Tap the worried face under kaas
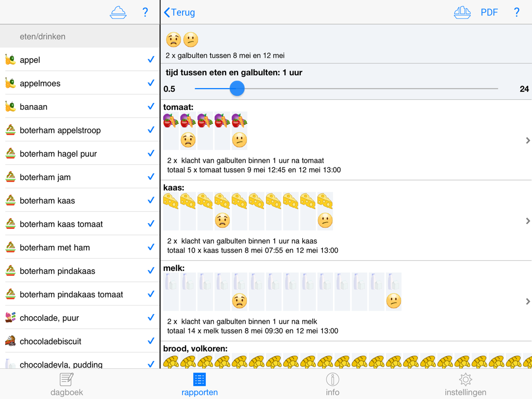This screenshot has width=532, height=399. (x=222, y=220)
